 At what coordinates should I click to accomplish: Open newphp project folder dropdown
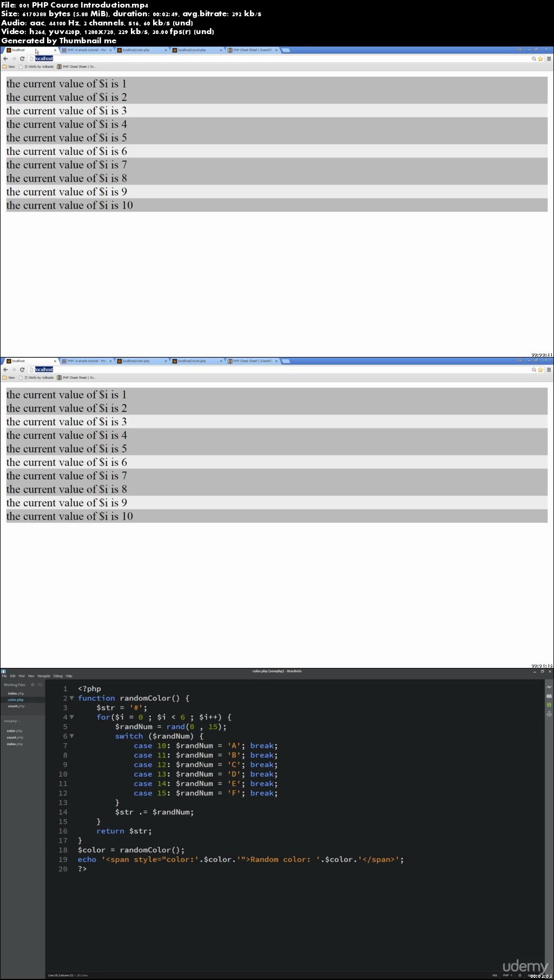12,721
